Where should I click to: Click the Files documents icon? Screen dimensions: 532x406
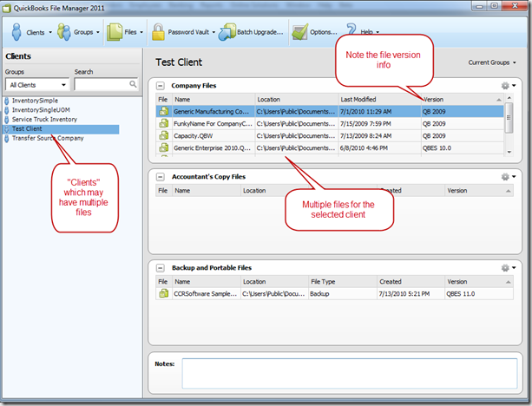click(x=115, y=32)
